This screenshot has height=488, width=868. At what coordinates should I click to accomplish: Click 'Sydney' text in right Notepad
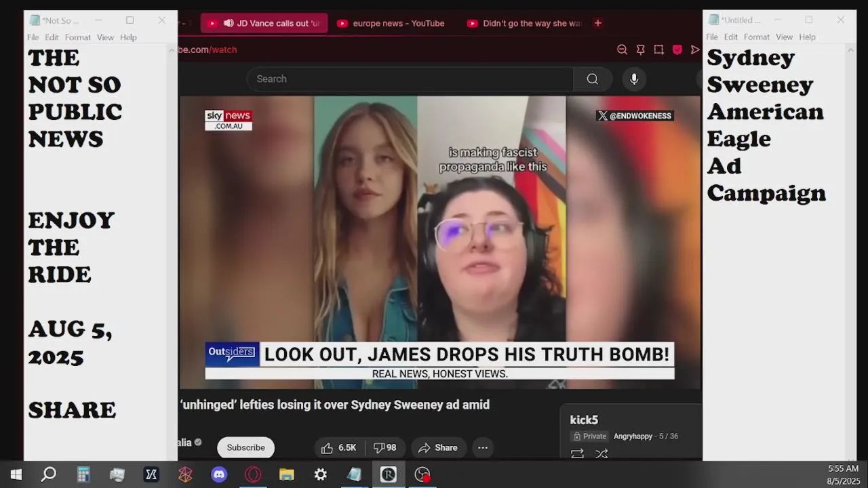click(751, 59)
